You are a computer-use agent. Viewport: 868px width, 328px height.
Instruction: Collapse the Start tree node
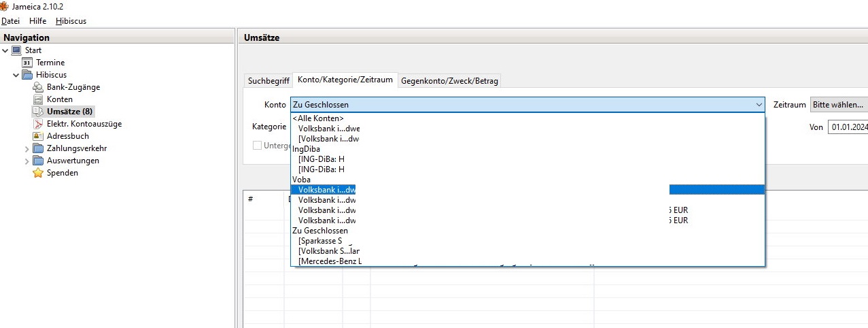[5, 50]
